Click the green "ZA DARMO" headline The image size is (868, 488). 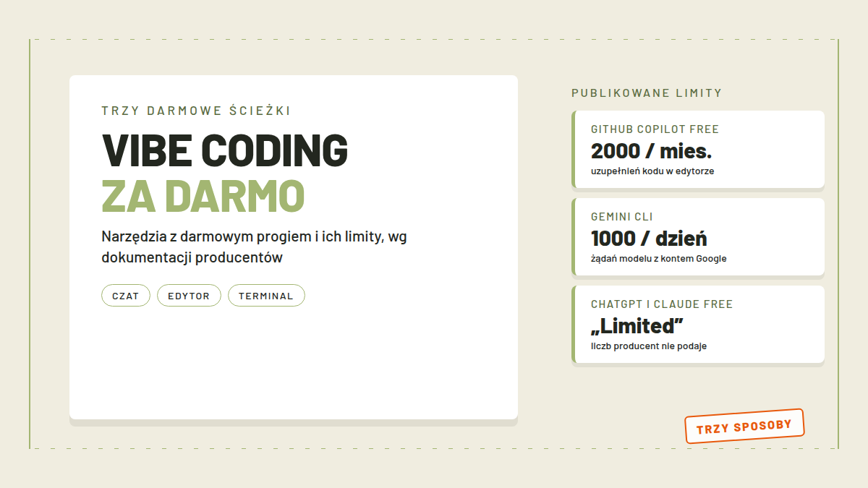203,195
